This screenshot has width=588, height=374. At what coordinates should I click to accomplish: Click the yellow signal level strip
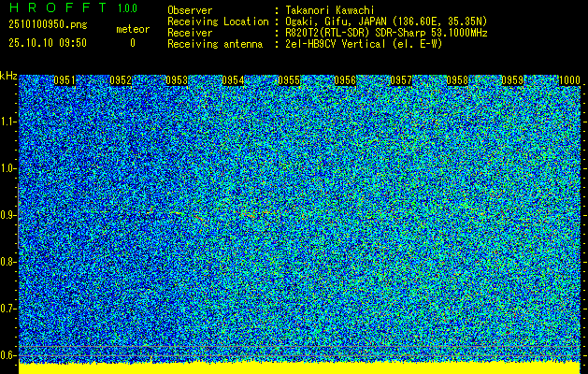(299, 368)
